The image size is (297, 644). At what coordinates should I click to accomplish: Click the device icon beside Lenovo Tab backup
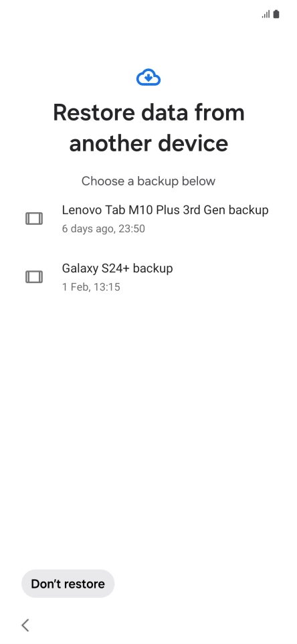click(34, 218)
